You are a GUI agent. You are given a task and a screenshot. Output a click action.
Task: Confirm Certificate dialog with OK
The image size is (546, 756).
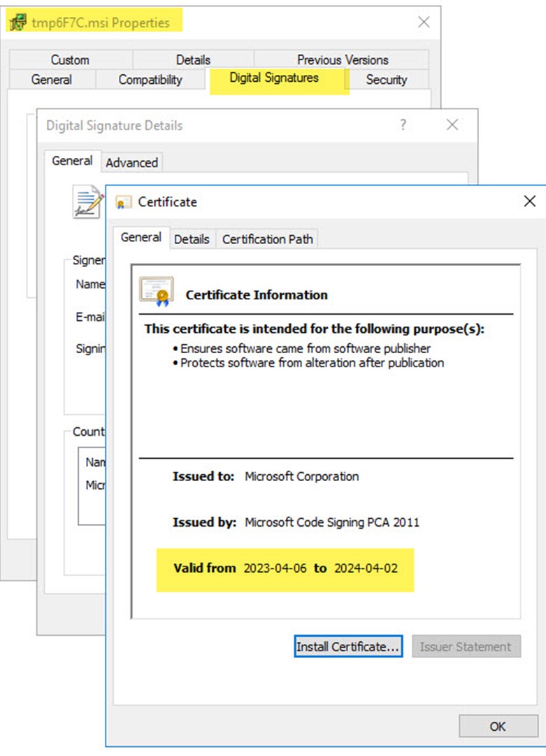coord(498,726)
